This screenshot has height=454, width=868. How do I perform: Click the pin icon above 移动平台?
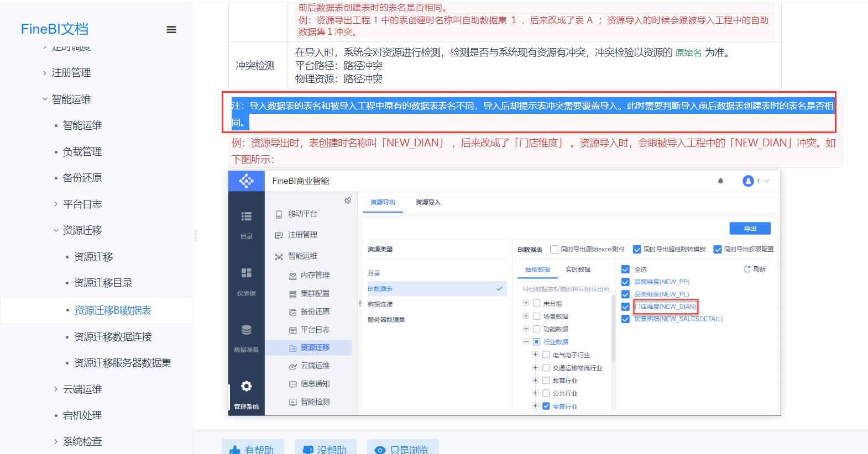pyautogui.click(x=348, y=200)
